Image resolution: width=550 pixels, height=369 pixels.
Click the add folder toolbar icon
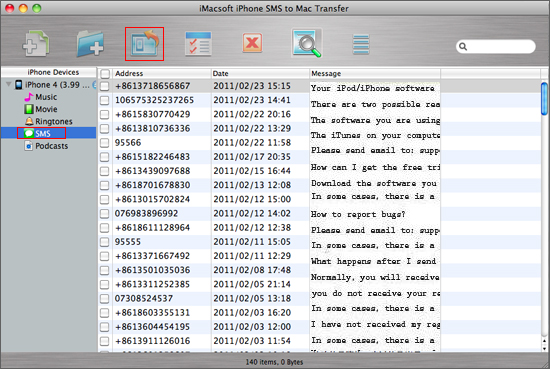(90, 44)
